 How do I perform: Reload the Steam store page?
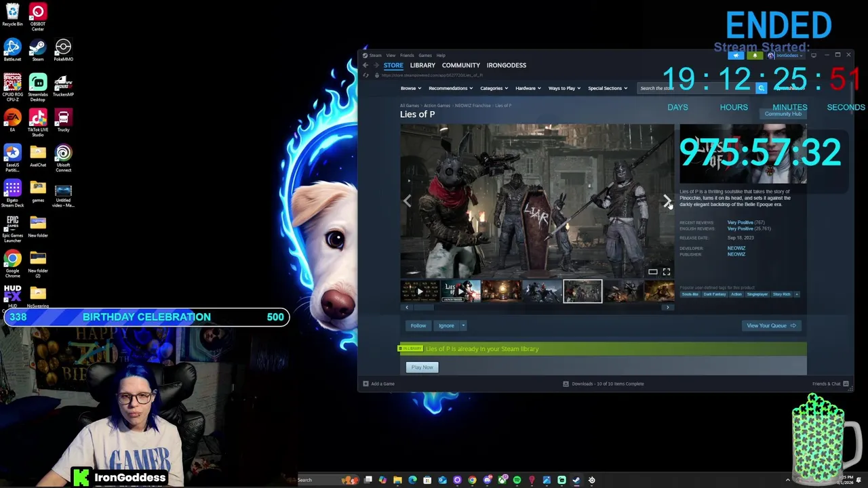click(x=366, y=75)
